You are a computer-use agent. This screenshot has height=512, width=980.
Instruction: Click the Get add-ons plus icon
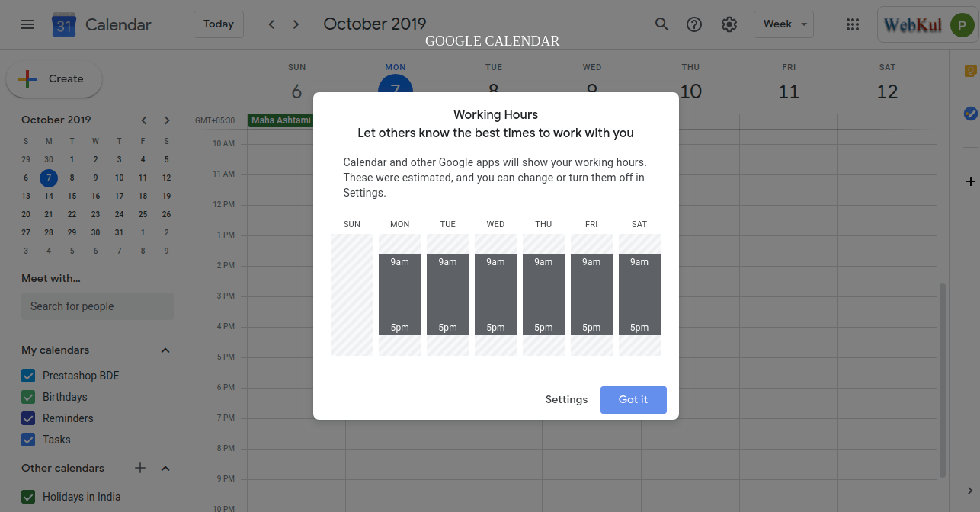click(970, 181)
